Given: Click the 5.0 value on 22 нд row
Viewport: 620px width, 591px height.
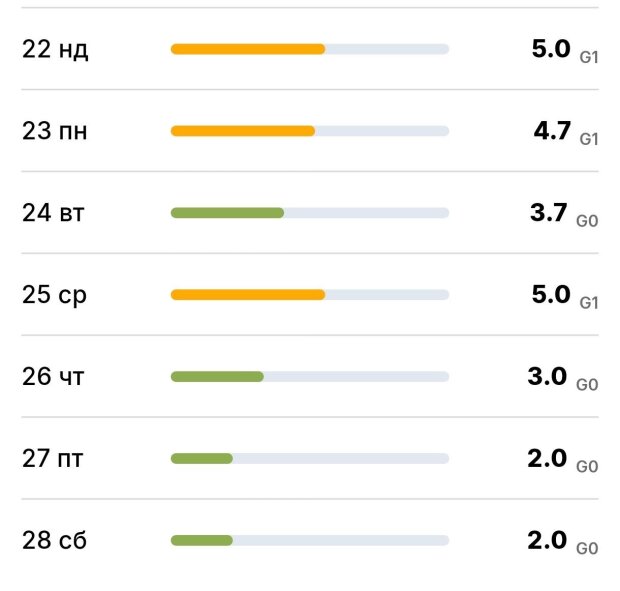Looking at the screenshot, I should click(x=551, y=48).
